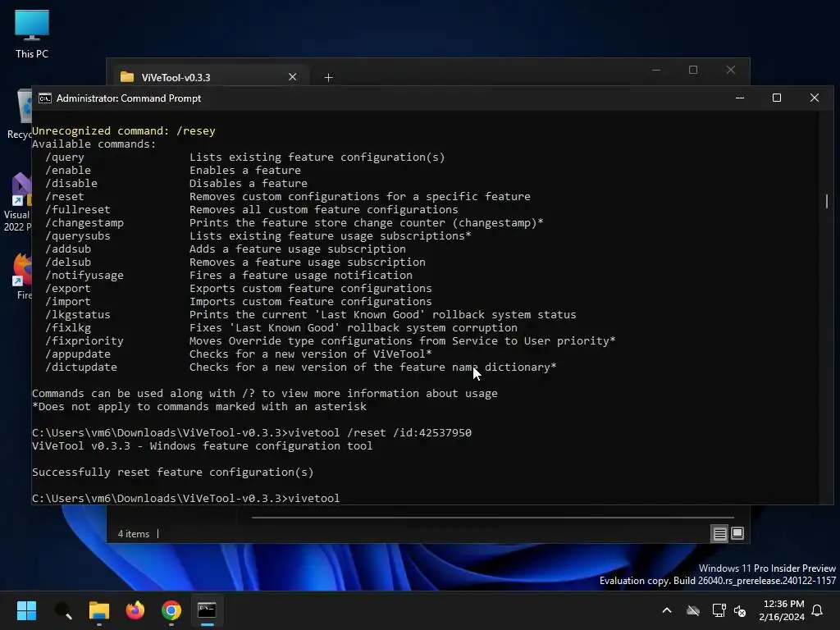
Task: Open the notification bell
Action: tap(818, 610)
